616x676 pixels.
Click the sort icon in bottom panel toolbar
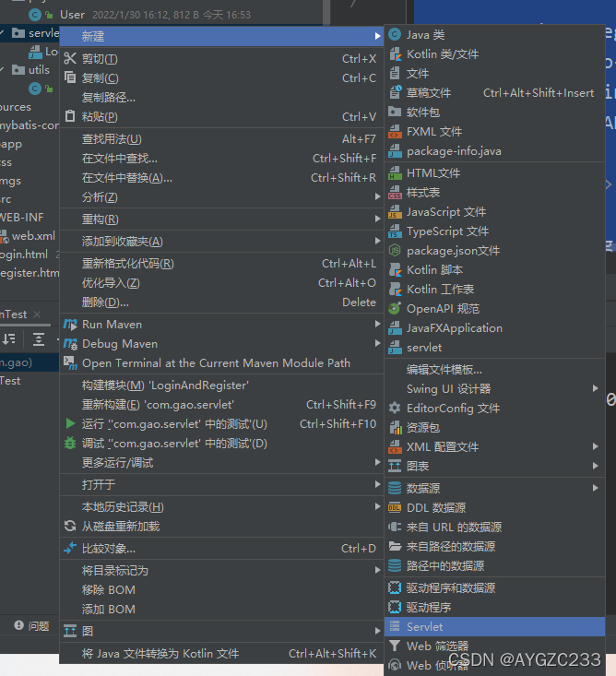(8, 339)
